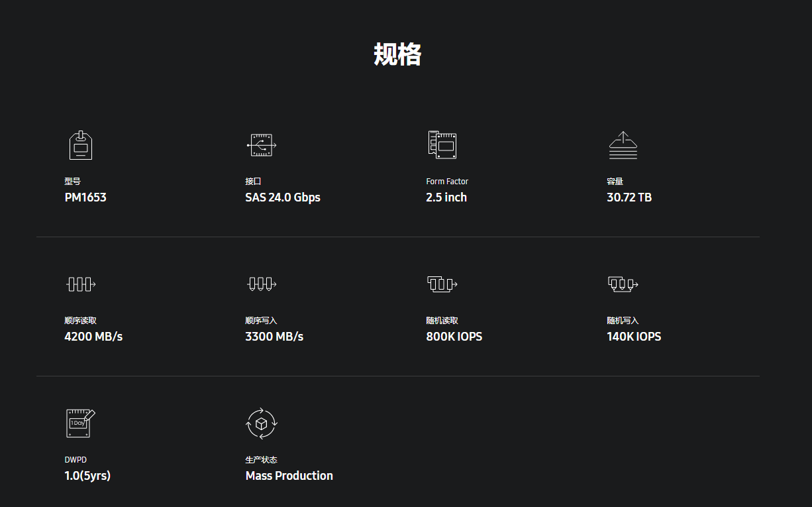Screen dimensions: 812x507
Task: Select the 30.72 TB capacity value
Action: point(629,197)
